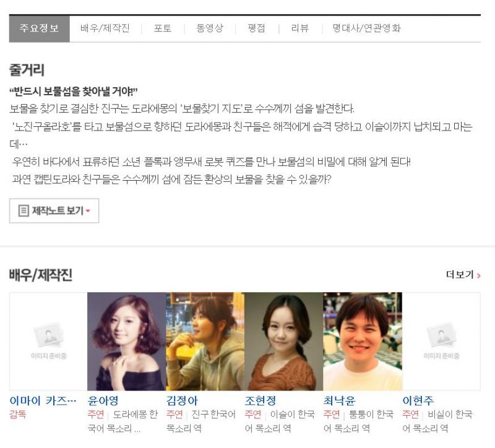Open 윤아영's profile photo
Screen dimensions: 495x448
pyautogui.click(x=126, y=342)
